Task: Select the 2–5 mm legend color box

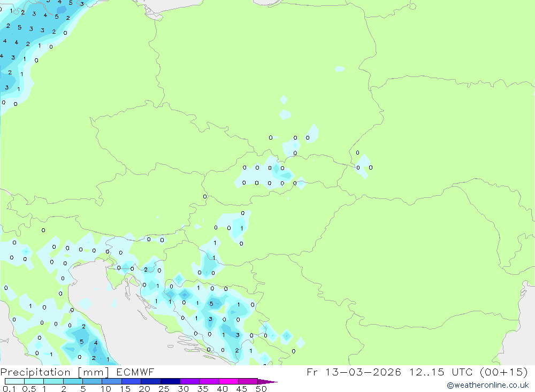Action: coord(73,381)
